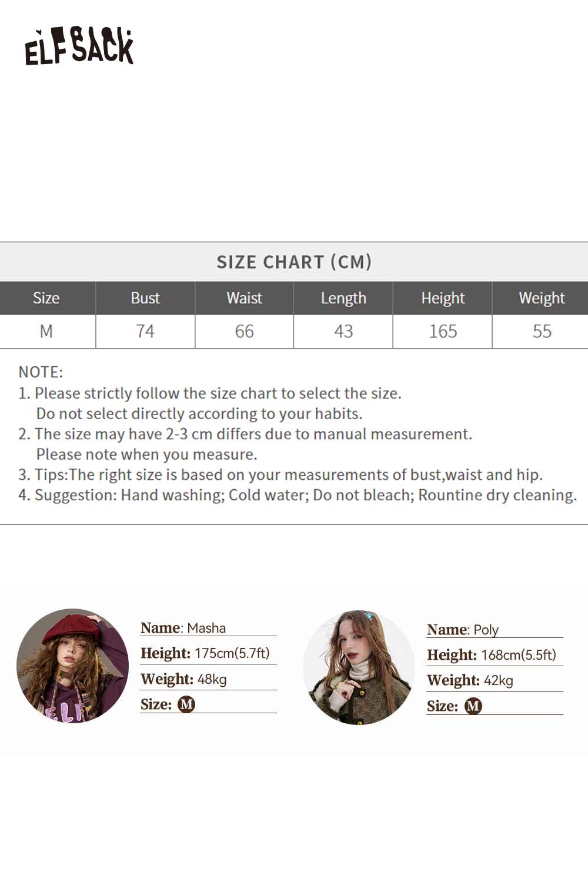Screen dimensions: 588x882
Task: Click Poly's size M badge icon
Action: pyautogui.click(x=473, y=706)
